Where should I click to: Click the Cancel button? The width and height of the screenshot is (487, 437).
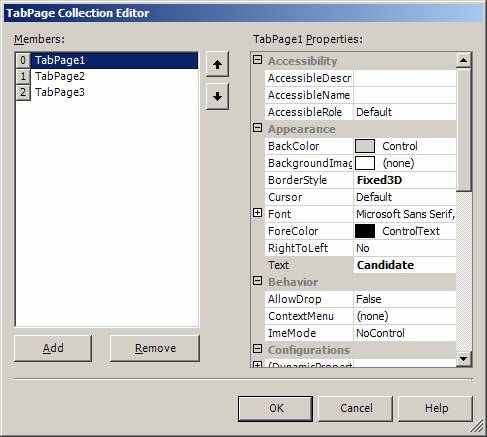356,408
